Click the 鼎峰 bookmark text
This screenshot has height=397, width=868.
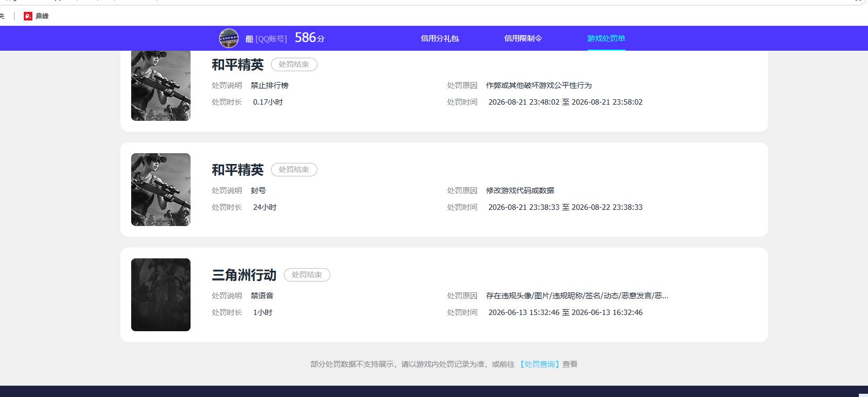[x=42, y=16]
